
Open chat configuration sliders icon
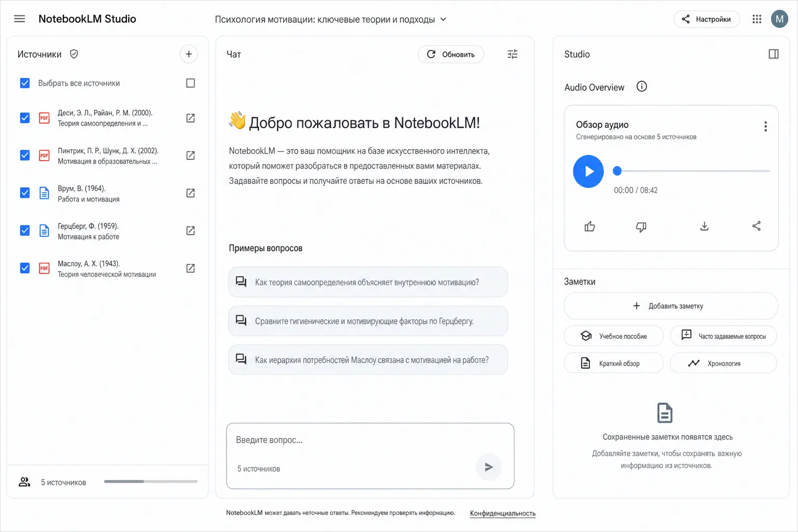click(512, 54)
